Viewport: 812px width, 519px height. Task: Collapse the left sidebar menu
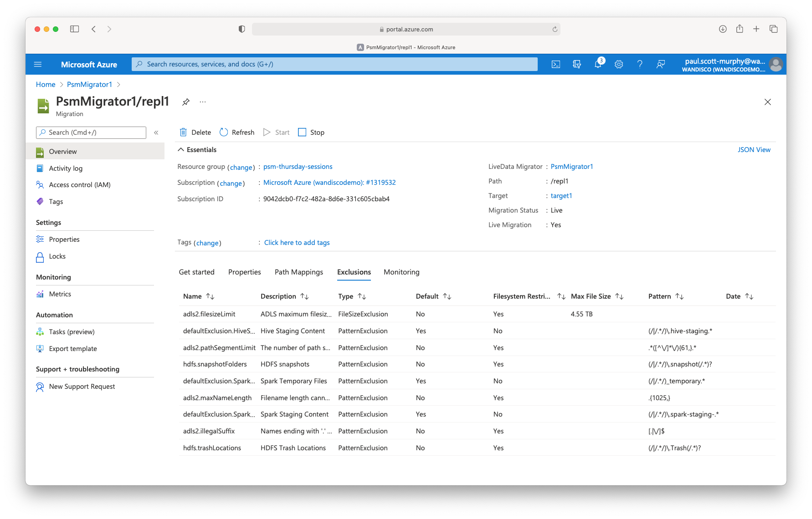pos(156,132)
